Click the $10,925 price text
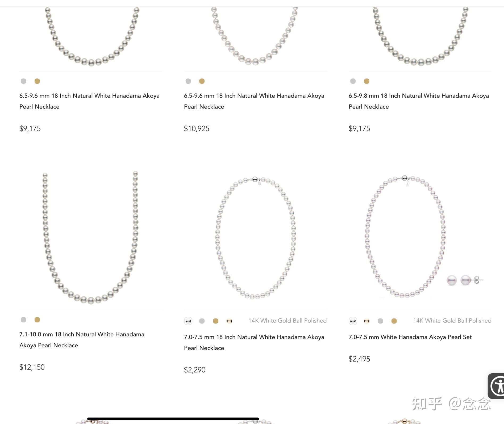 (197, 129)
